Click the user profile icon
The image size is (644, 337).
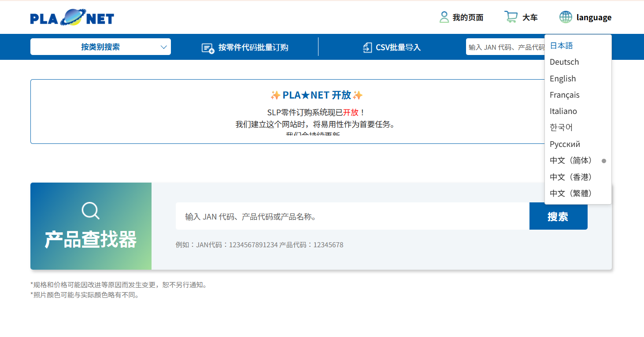click(444, 17)
